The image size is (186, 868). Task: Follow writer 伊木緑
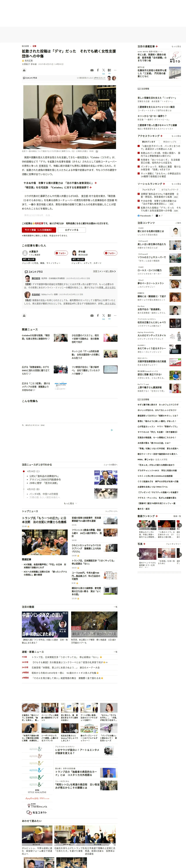pyautogui.click(x=110, y=253)
